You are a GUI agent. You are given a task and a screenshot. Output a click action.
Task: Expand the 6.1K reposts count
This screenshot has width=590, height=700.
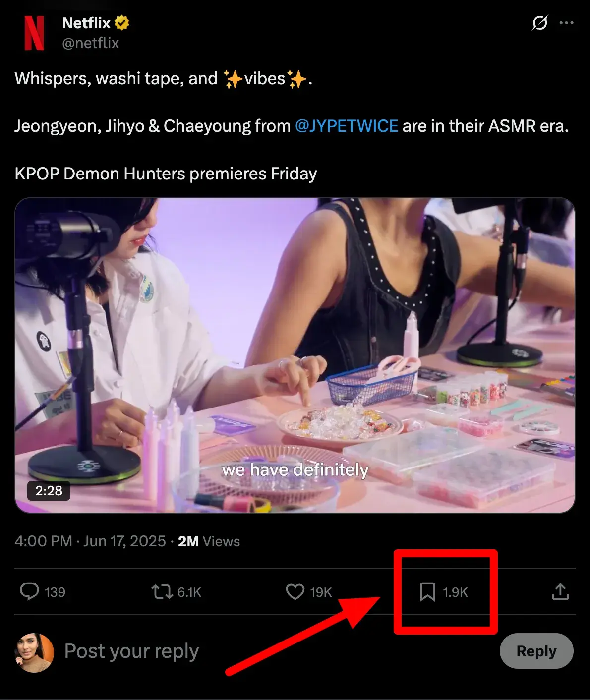coord(190,592)
